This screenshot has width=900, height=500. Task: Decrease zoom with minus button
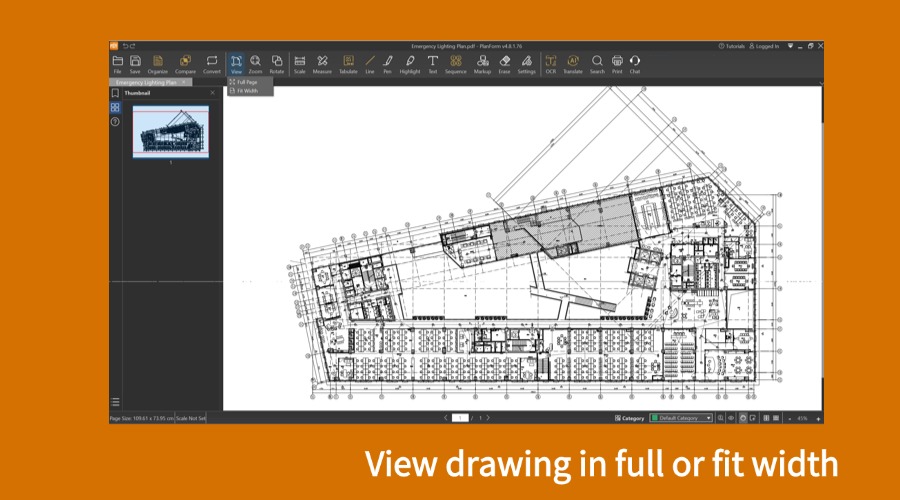click(790, 418)
